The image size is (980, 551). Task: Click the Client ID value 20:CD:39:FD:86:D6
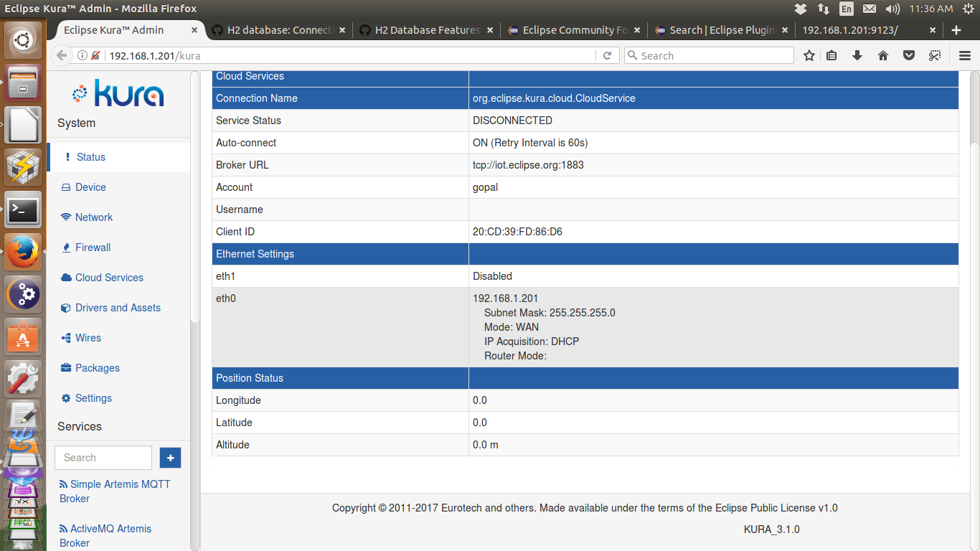coord(517,232)
